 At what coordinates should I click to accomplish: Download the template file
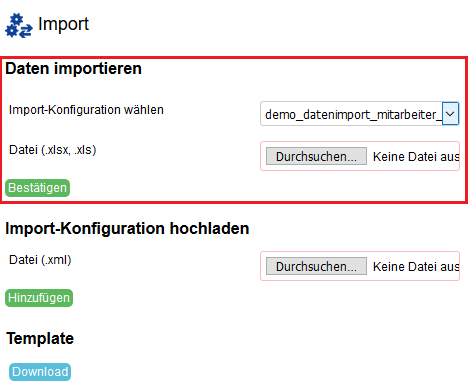[40, 372]
